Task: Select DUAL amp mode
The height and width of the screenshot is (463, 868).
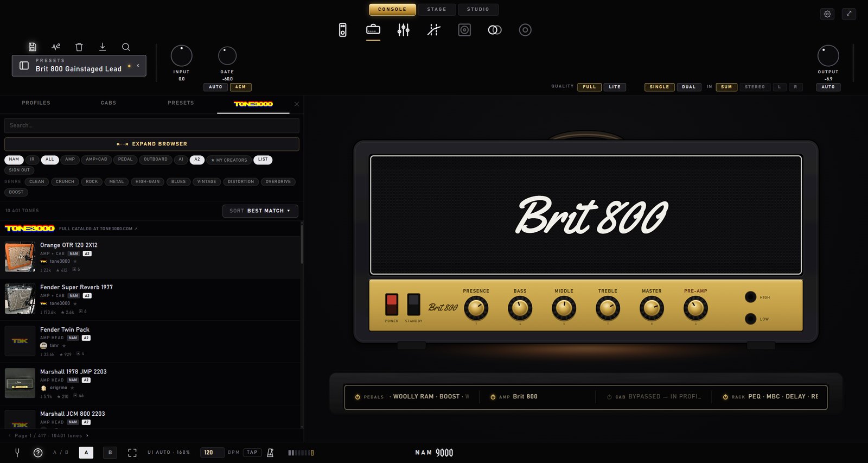Action: pos(688,87)
